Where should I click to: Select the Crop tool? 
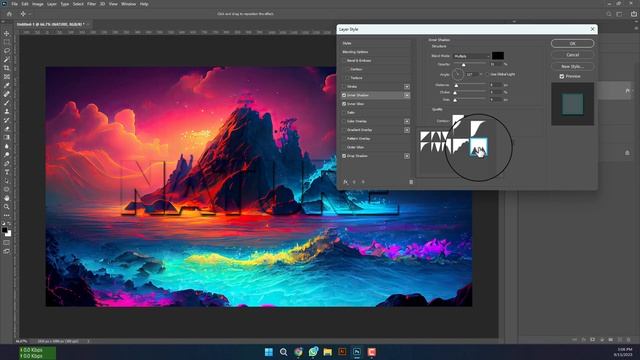click(x=7, y=68)
